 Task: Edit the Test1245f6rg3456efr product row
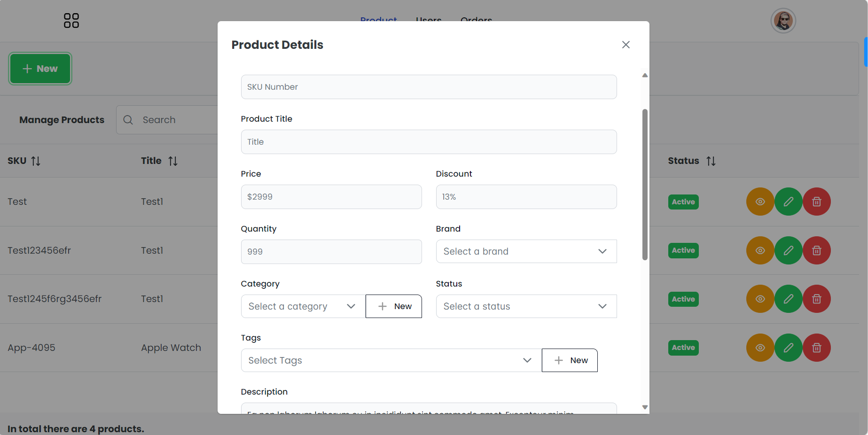[x=788, y=299]
